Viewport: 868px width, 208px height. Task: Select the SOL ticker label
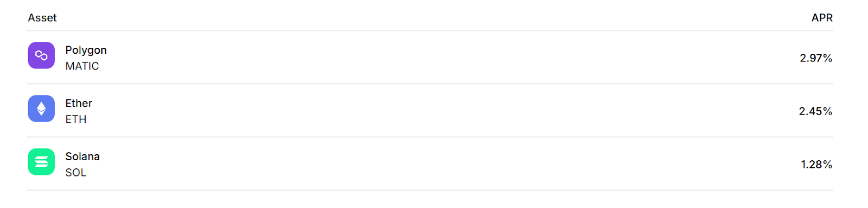pos(76,173)
